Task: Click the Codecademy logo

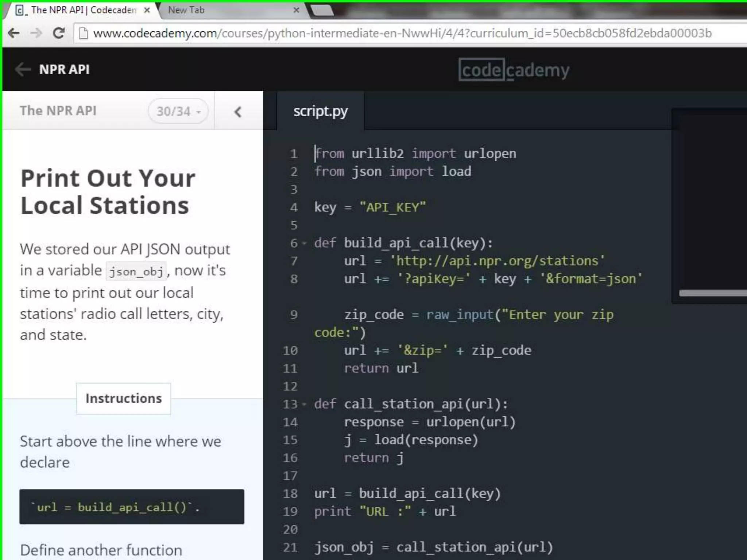Action: click(514, 70)
